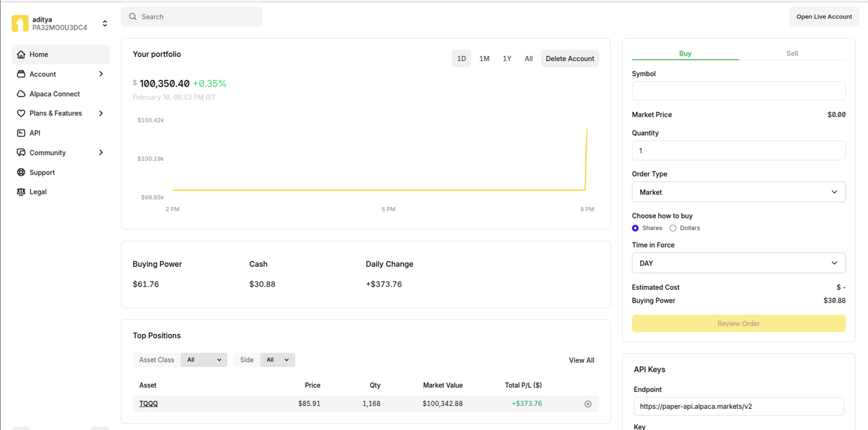Click the search magnifier icon

point(133,17)
